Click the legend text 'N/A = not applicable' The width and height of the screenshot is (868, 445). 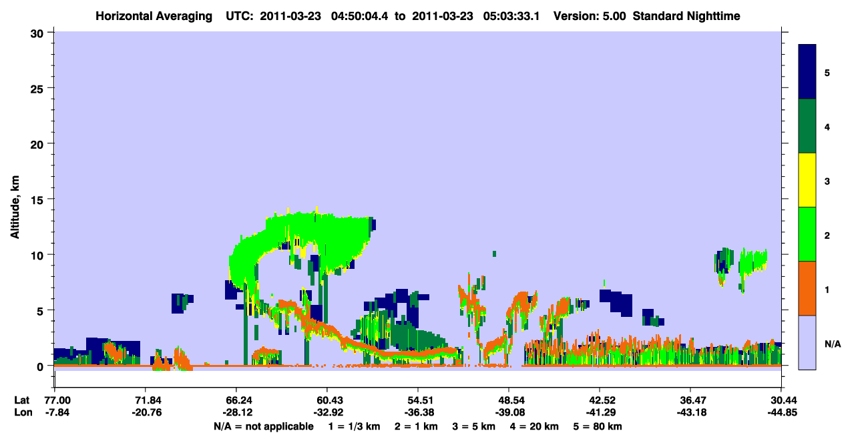(263, 426)
